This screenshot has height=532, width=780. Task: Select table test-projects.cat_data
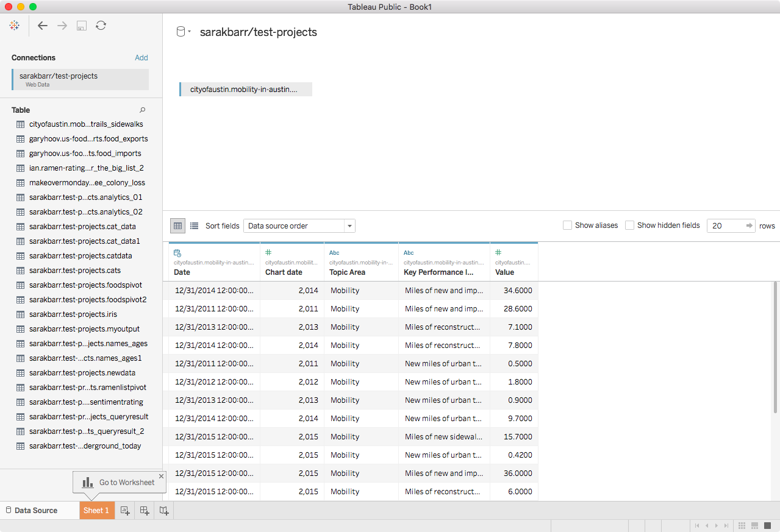81,227
